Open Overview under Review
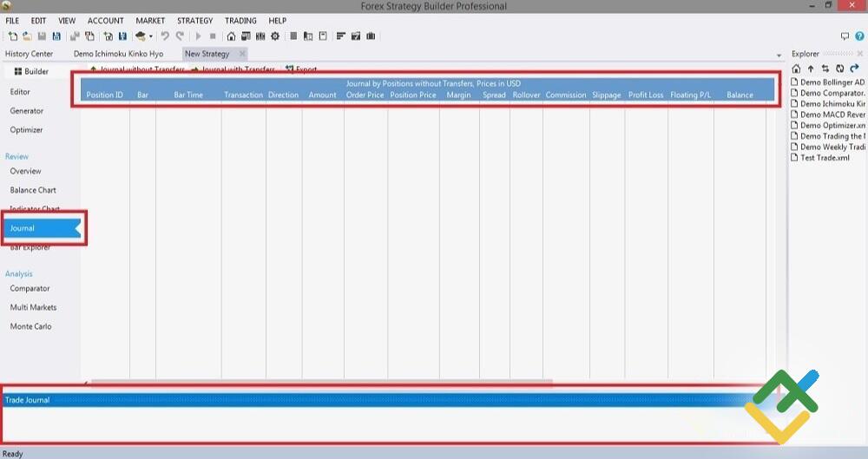The width and height of the screenshot is (868, 459). (25, 171)
